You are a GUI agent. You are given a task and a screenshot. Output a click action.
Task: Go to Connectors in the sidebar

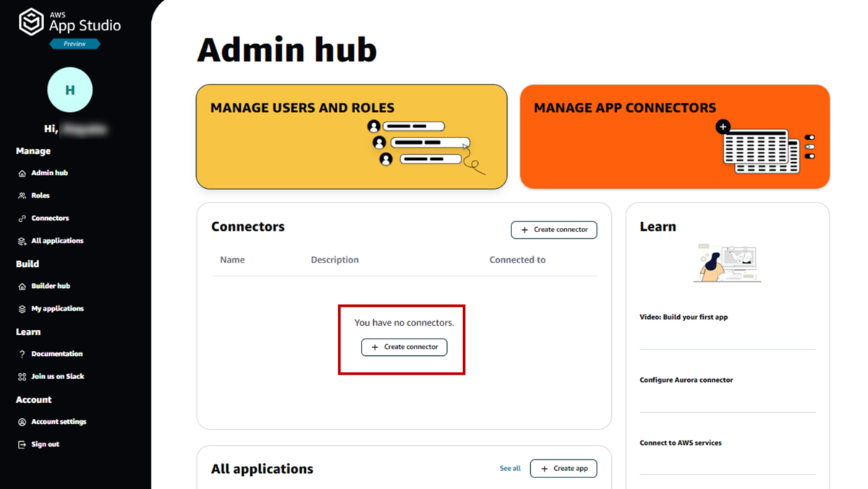click(x=50, y=218)
